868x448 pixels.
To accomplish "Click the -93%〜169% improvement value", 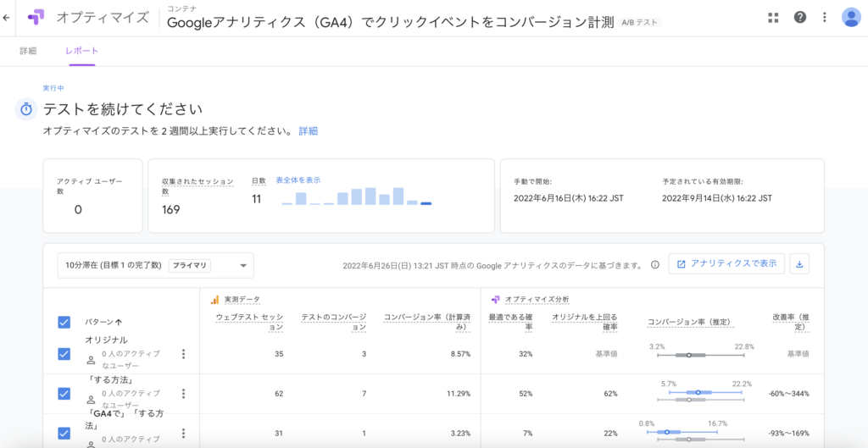I will point(789,434).
